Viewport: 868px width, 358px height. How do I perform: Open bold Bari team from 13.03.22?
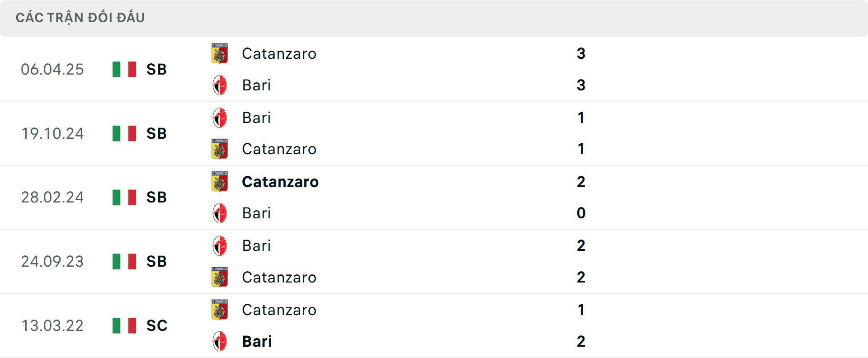[x=257, y=341]
